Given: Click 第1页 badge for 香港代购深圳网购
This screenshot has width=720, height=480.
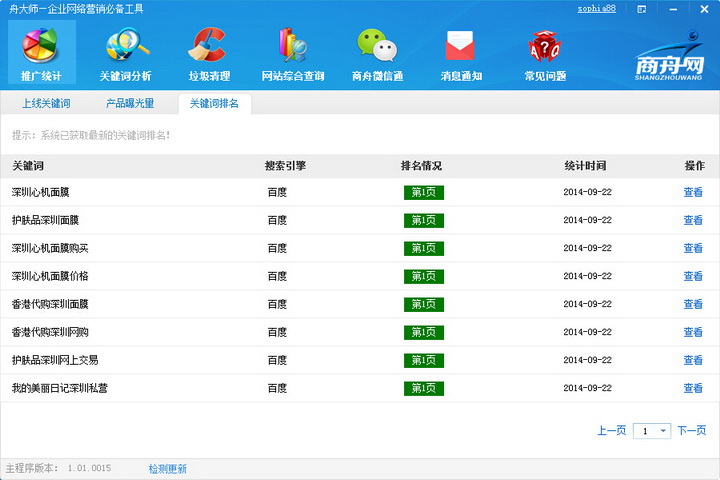Looking at the screenshot, I should [424, 333].
